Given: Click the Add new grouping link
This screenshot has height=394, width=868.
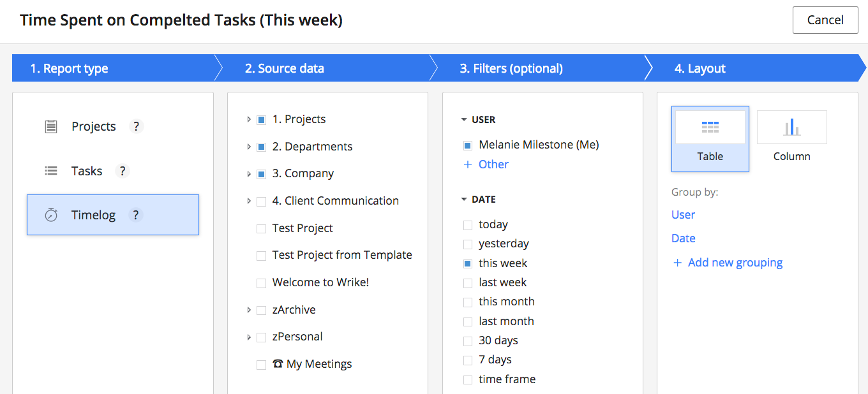Looking at the screenshot, I should point(735,263).
